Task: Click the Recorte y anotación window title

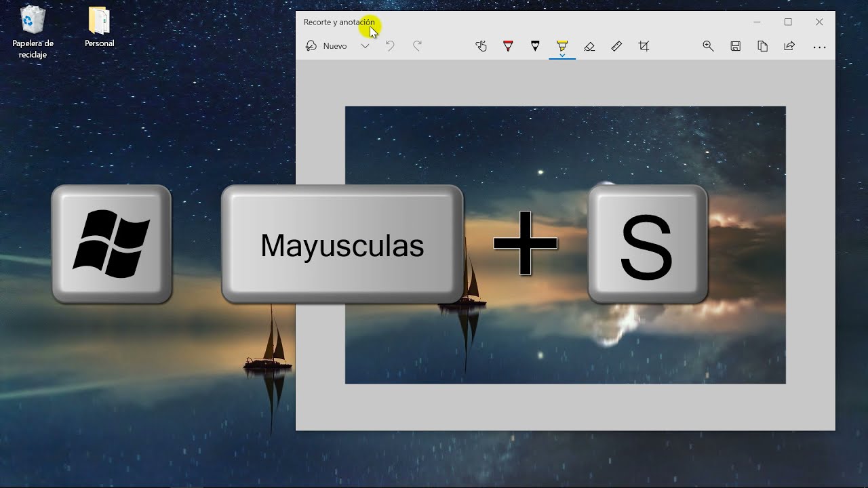Action: 339,22
